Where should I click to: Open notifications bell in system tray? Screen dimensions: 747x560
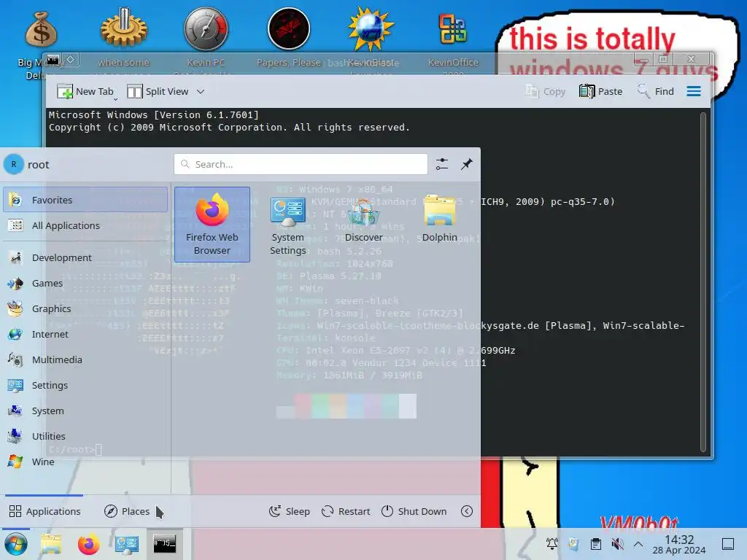pyautogui.click(x=552, y=544)
